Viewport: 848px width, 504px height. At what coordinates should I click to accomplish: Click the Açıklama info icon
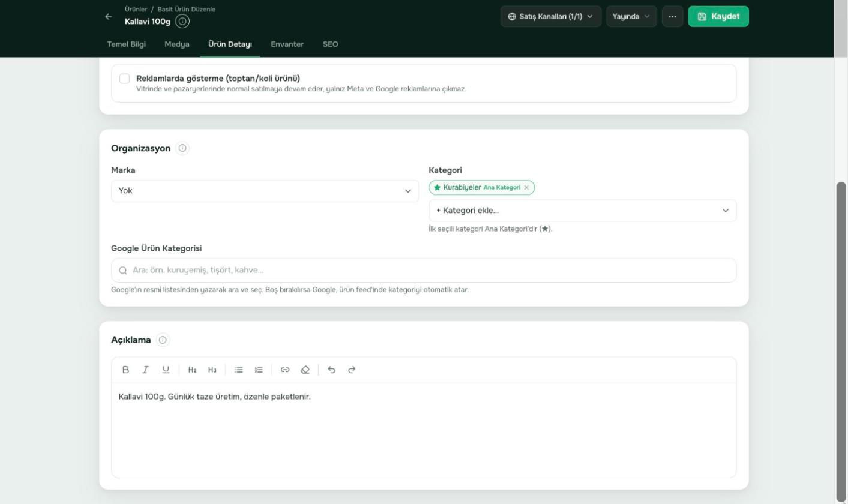[163, 340]
